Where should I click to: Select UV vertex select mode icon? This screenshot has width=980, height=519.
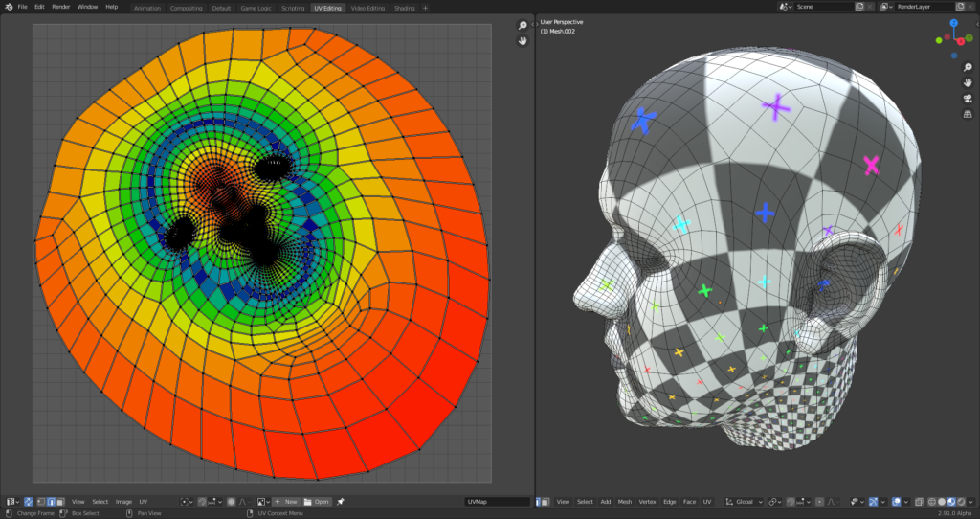(x=40, y=502)
